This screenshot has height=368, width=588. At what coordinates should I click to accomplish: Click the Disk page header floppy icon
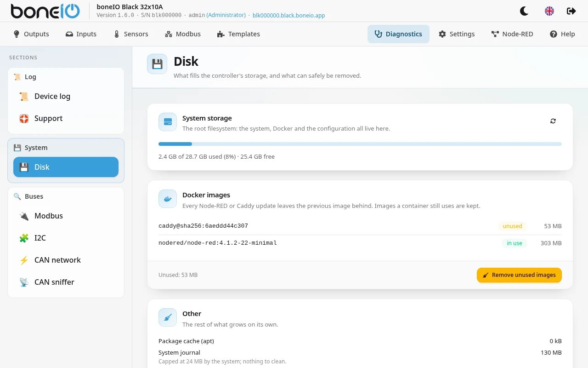click(157, 64)
